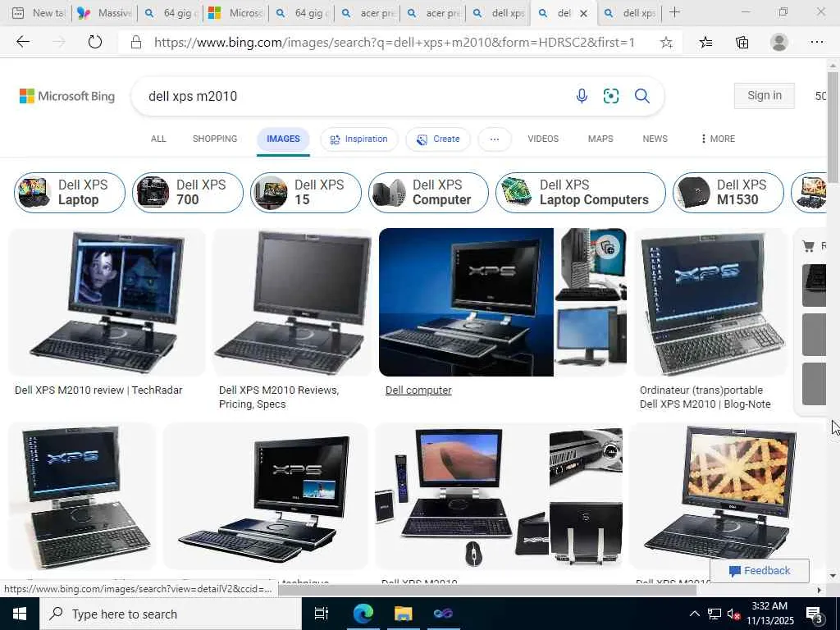Select Dell XPS Laptop suggestion chip
This screenshot has height=630, width=840.
pos(70,192)
